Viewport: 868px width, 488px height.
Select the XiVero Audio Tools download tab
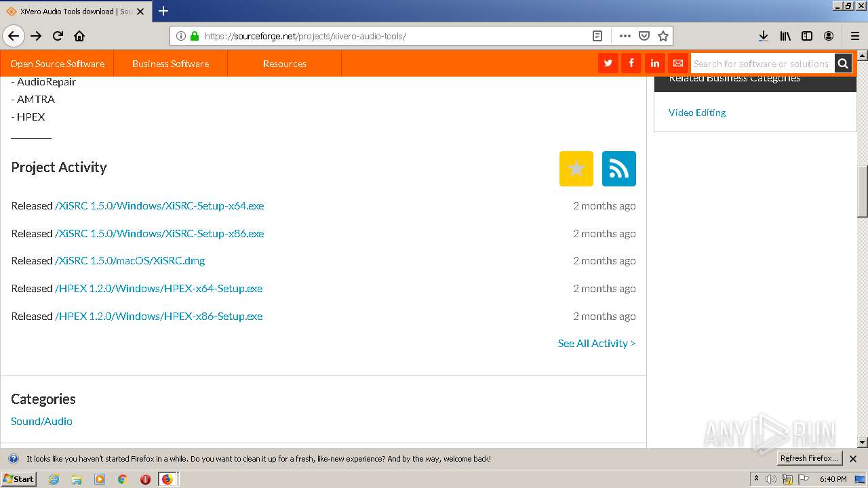pyautogui.click(x=75, y=12)
